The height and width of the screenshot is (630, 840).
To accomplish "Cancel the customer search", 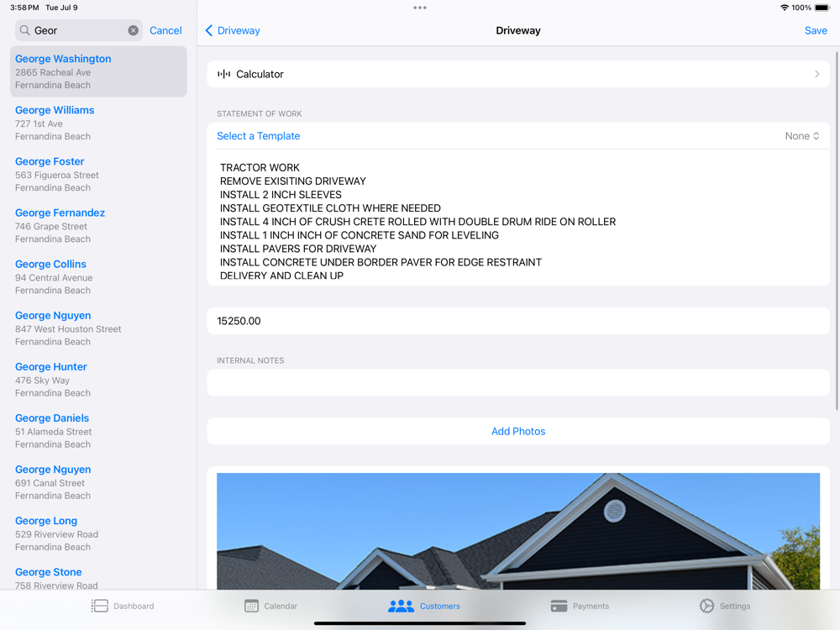I will 165,30.
